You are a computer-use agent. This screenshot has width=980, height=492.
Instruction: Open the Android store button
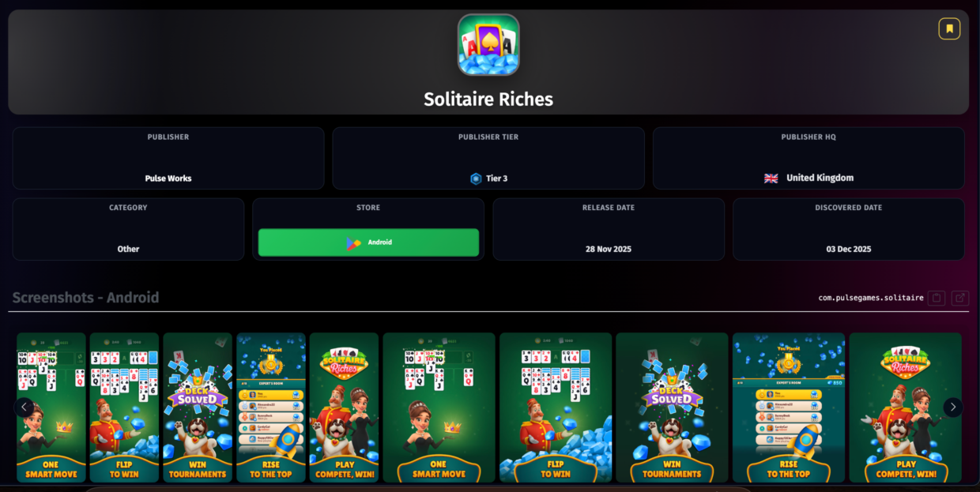click(368, 242)
